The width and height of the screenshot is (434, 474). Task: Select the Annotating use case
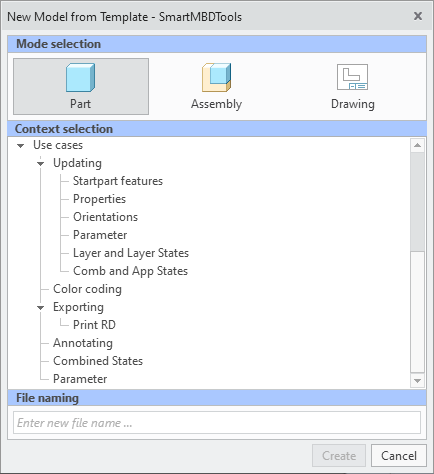pyautogui.click(x=83, y=343)
